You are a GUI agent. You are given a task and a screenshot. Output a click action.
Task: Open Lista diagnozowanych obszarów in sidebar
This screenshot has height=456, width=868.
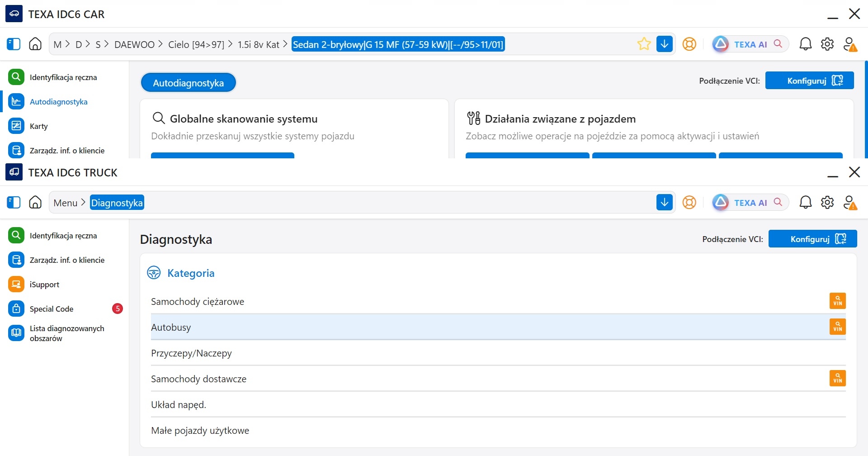pyautogui.click(x=64, y=333)
